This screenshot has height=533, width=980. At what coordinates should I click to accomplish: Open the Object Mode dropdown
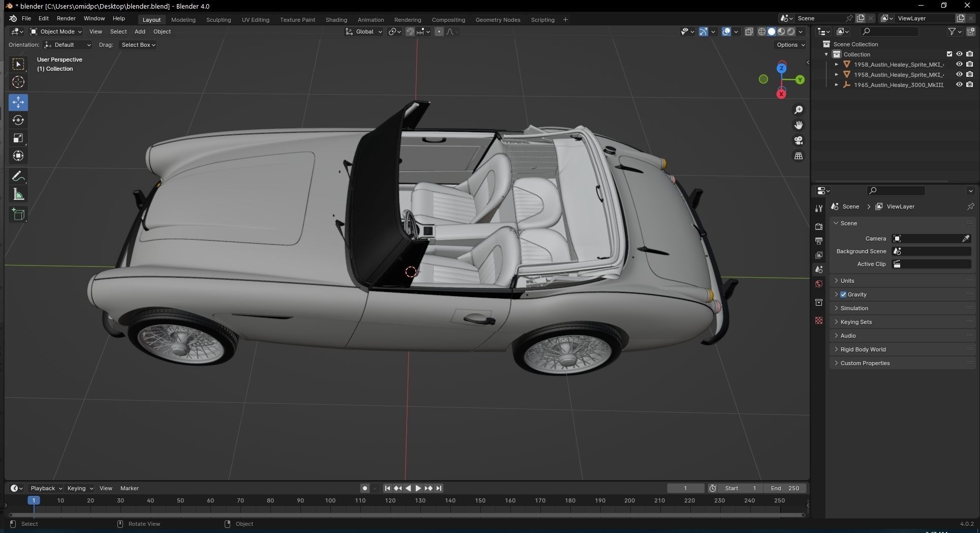click(56, 32)
